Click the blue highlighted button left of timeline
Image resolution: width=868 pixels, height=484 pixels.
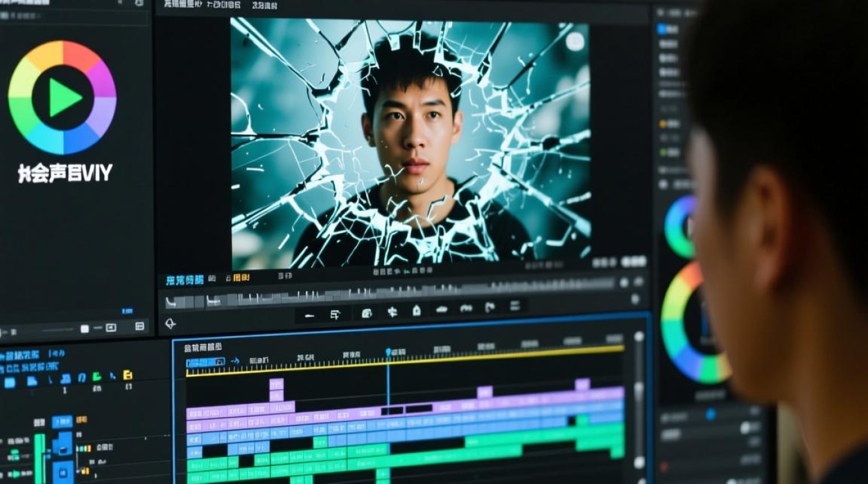[x=62, y=421]
